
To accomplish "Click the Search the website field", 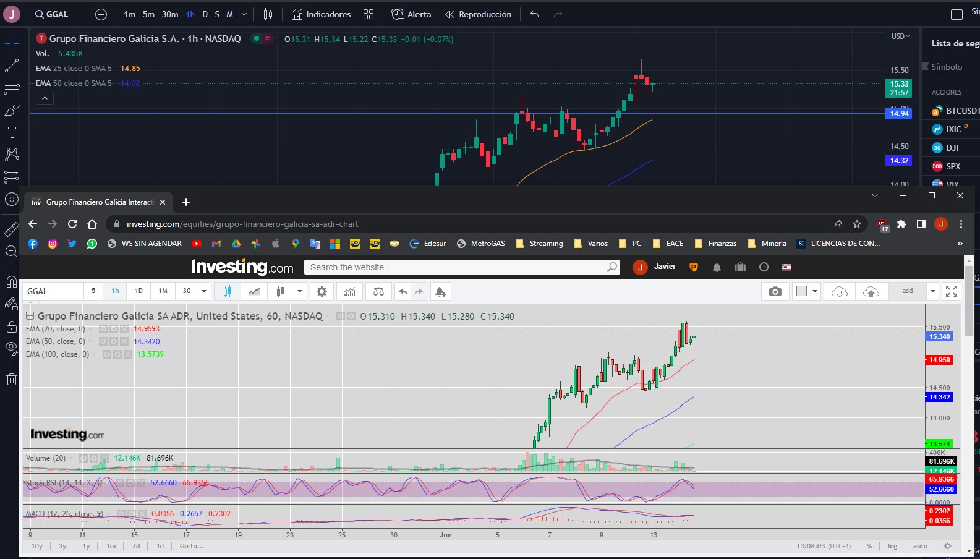I will 458,267.
